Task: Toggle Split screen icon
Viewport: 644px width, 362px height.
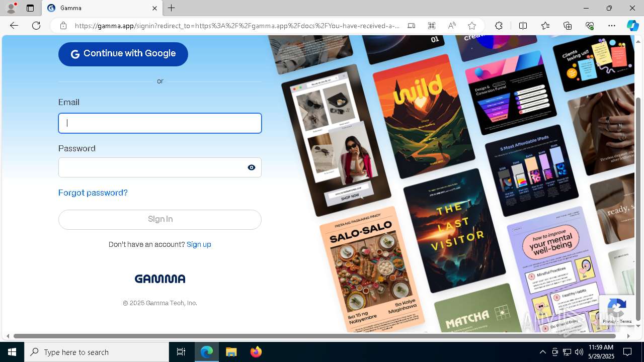Action: tap(523, 26)
